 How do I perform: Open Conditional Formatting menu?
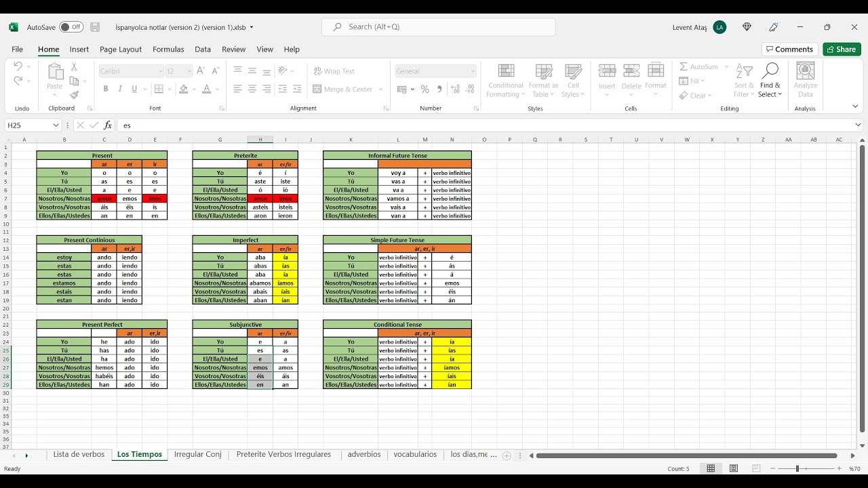pos(506,81)
